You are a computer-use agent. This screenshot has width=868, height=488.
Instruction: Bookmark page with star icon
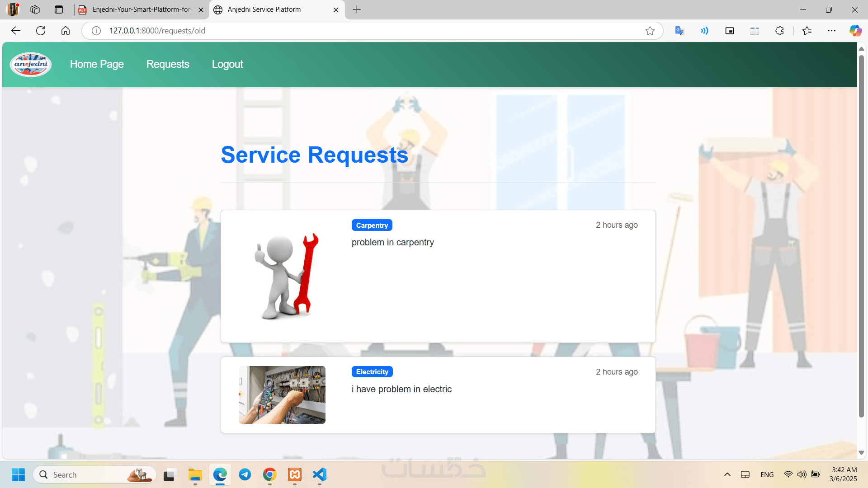[650, 31]
